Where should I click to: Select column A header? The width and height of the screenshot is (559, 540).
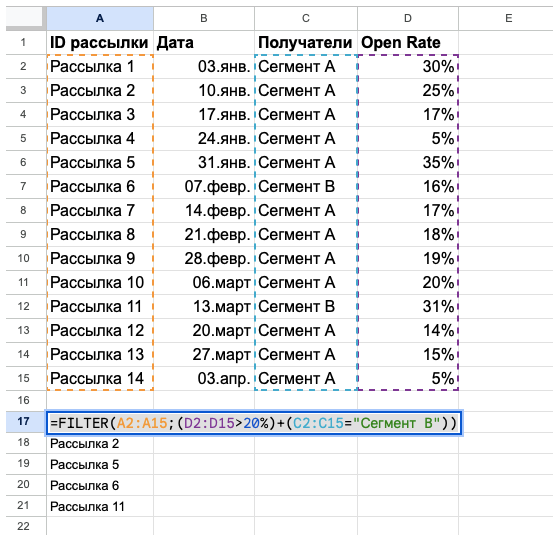click(100, 18)
